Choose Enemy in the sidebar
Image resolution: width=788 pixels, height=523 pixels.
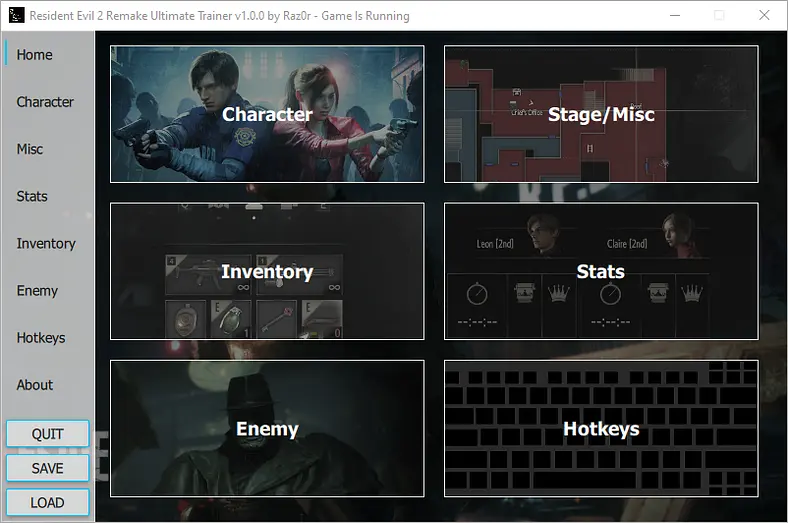pos(37,291)
